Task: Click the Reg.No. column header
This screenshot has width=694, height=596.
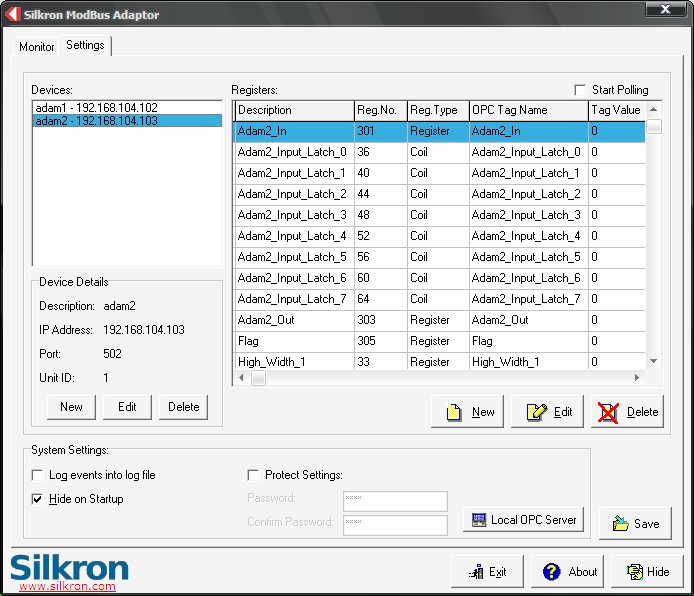Action: coord(381,110)
